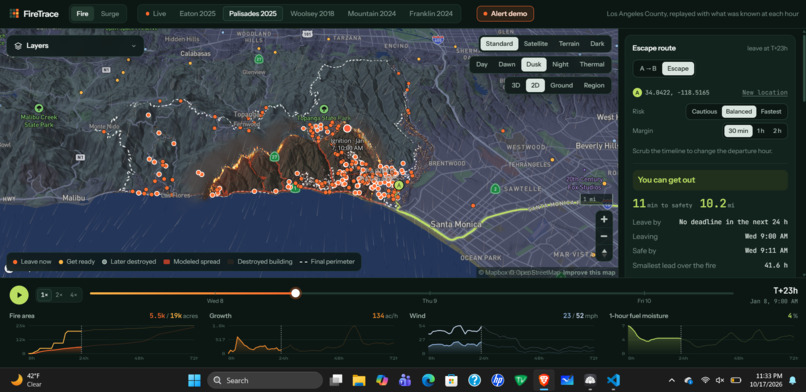Viewport: 806px width, 392px height.
Task: Switch to Surge mode
Action: pyautogui.click(x=110, y=14)
